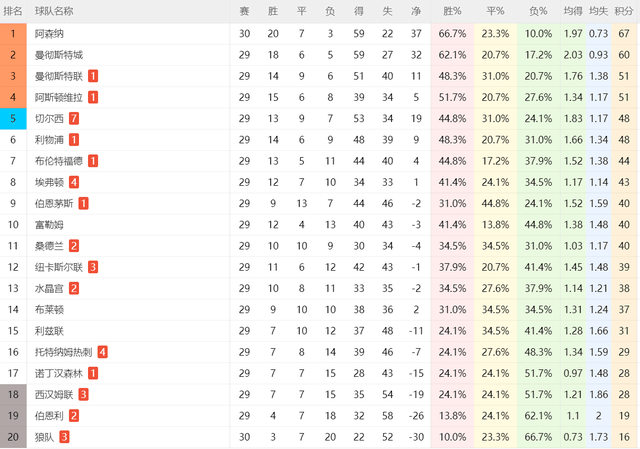
Task: Click the red 3 badge next to 纽卡斯尔联
Action: 93,267
